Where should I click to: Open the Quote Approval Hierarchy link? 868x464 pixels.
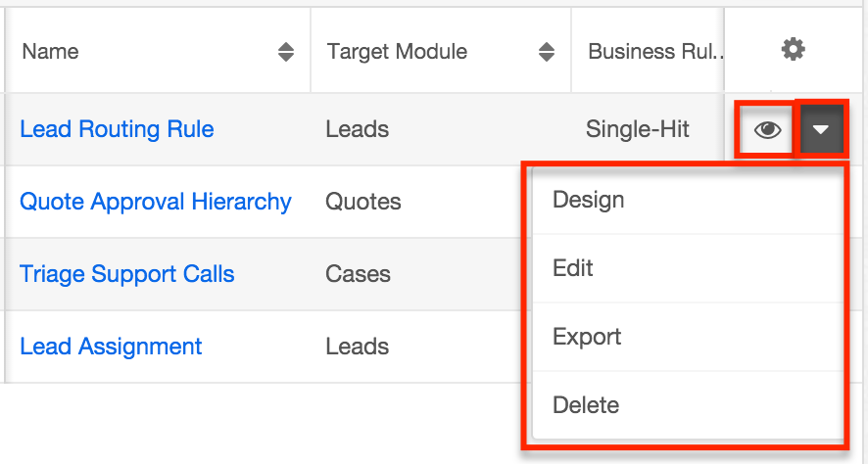(x=156, y=202)
